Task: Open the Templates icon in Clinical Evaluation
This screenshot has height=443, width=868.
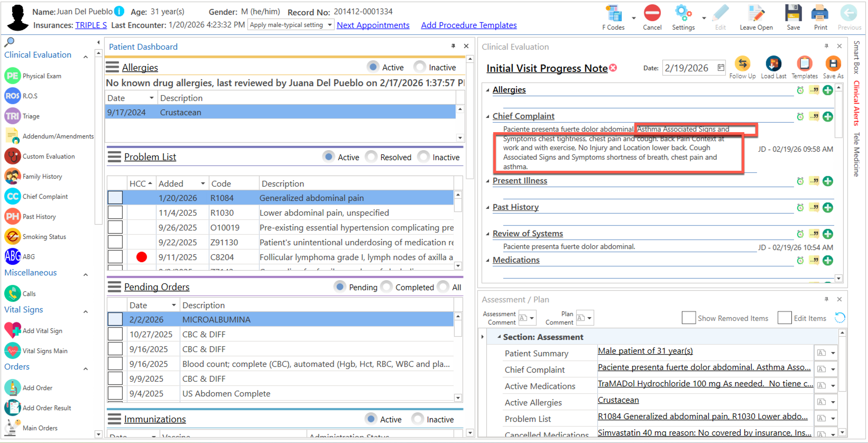Action: click(804, 64)
